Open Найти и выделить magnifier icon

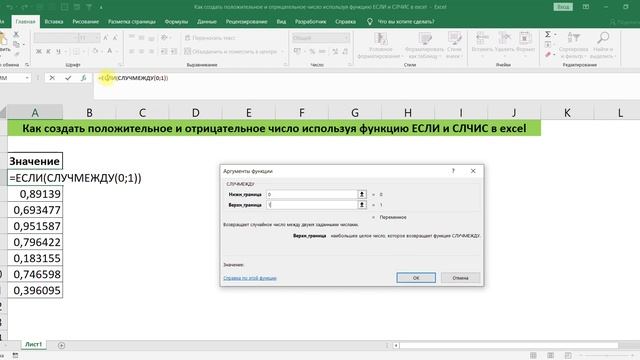(603, 38)
